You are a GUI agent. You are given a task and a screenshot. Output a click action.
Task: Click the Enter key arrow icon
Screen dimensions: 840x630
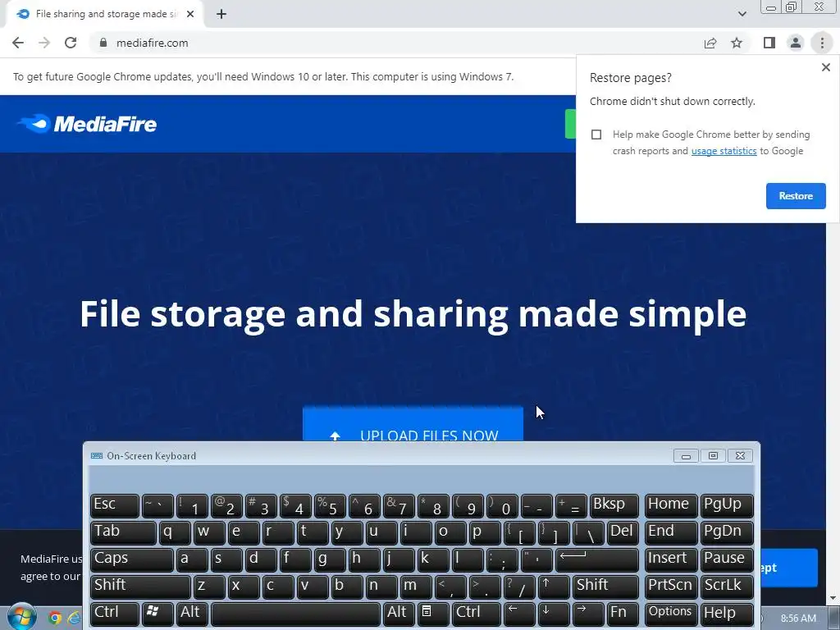point(597,559)
